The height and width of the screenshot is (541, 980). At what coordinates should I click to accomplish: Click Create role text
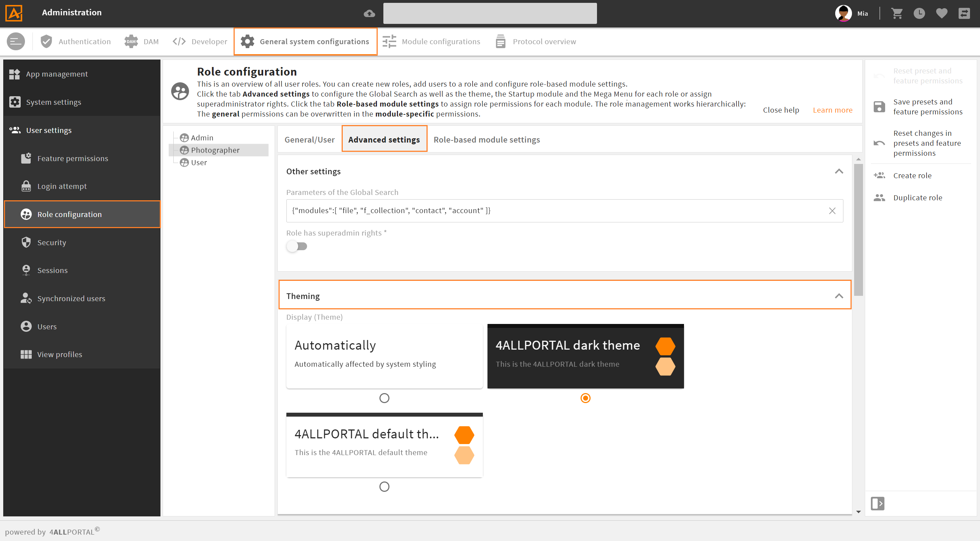(912, 175)
